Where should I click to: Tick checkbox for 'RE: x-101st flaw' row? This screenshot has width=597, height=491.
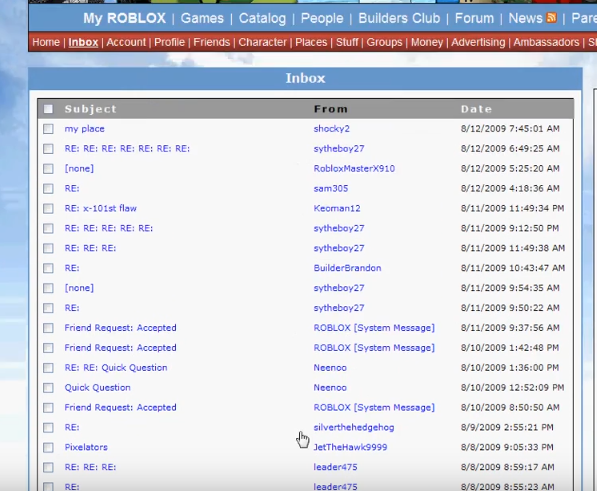[48, 209]
